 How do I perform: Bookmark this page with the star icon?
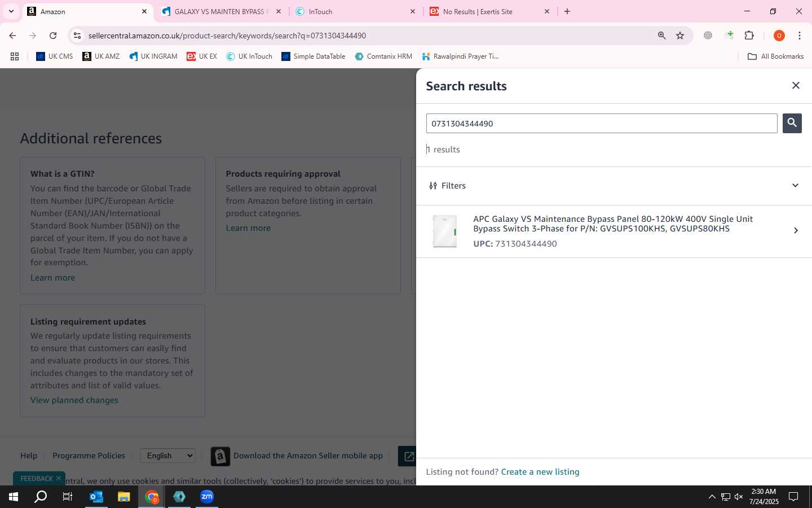[x=680, y=36]
